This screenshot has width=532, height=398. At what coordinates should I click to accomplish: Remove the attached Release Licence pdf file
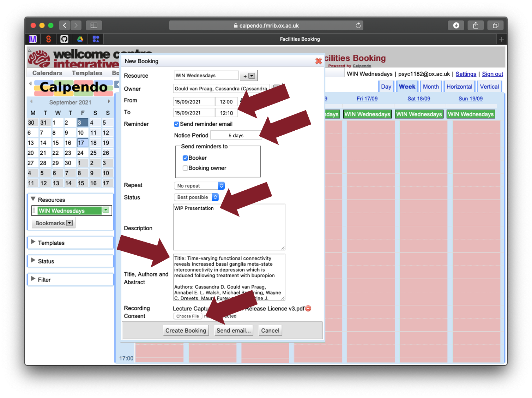pyautogui.click(x=308, y=308)
